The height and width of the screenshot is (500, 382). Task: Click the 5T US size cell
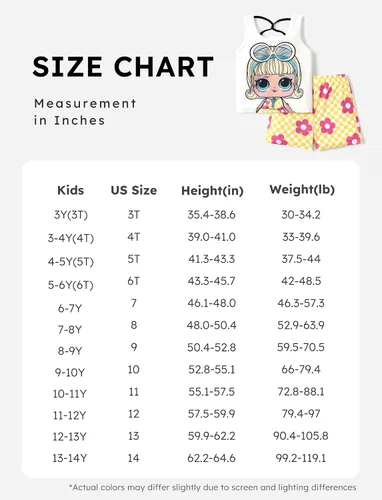(134, 259)
